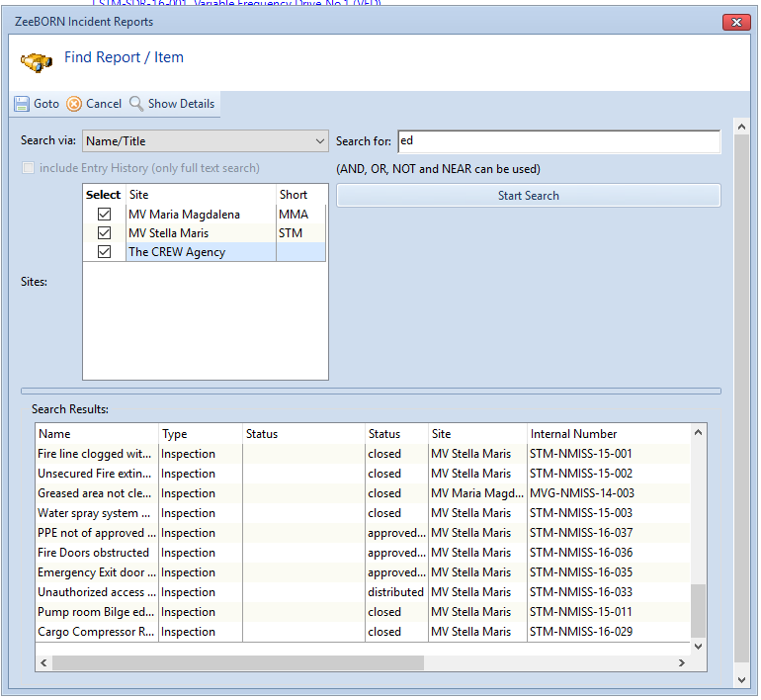Select result 'Unsecured Fire extin...'

point(363,474)
